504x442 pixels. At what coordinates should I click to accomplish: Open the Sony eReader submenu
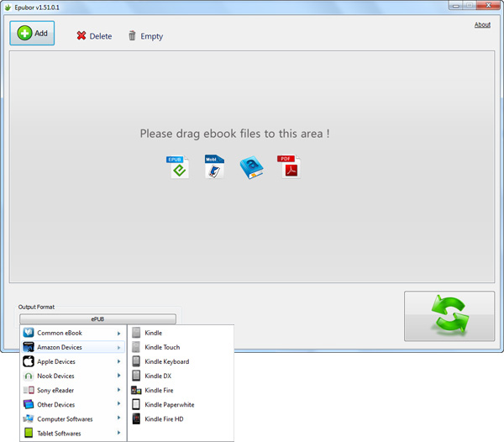73,390
